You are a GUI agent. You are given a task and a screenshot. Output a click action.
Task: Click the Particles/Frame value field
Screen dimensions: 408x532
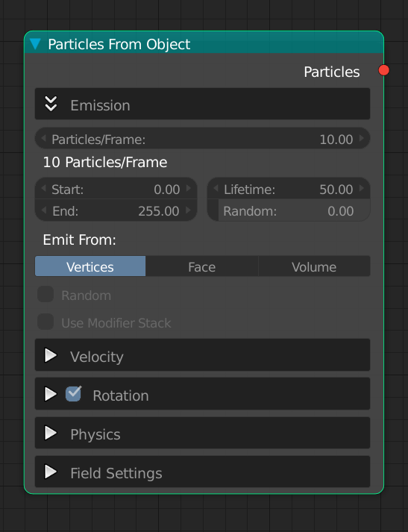tap(202, 139)
